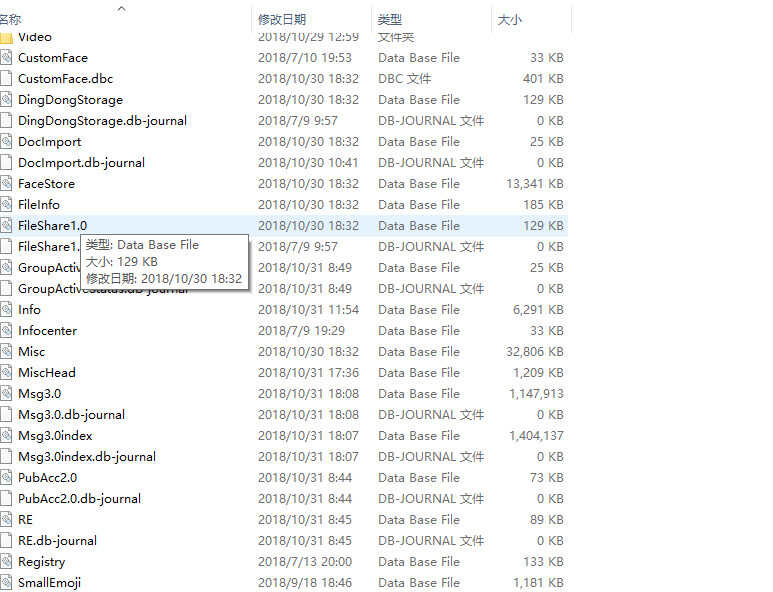Select the Misc file name
Image resolution: width=773 pixels, height=592 pixels.
(x=32, y=352)
